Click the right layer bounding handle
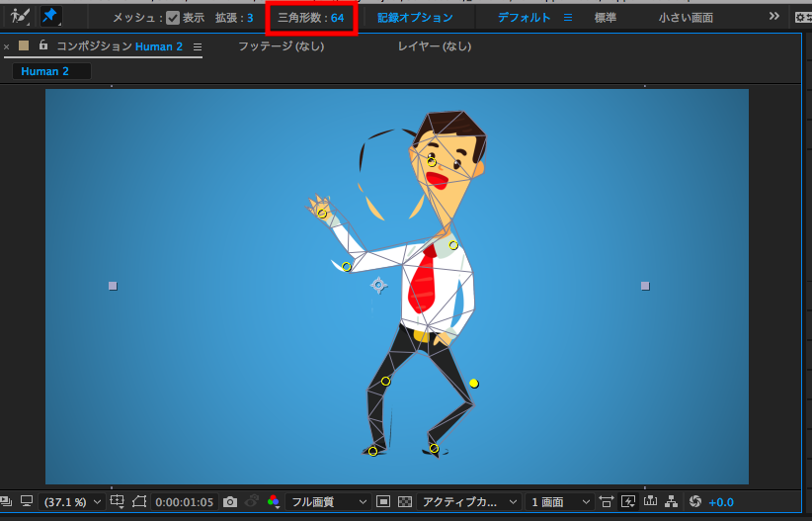812x521 pixels. (645, 286)
